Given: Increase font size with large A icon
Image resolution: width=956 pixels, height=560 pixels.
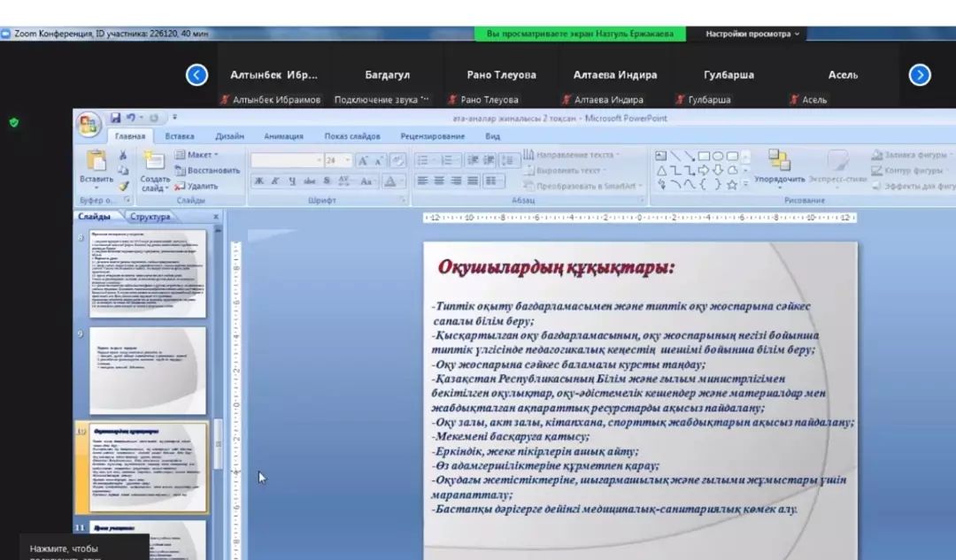Looking at the screenshot, I should [364, 161].
